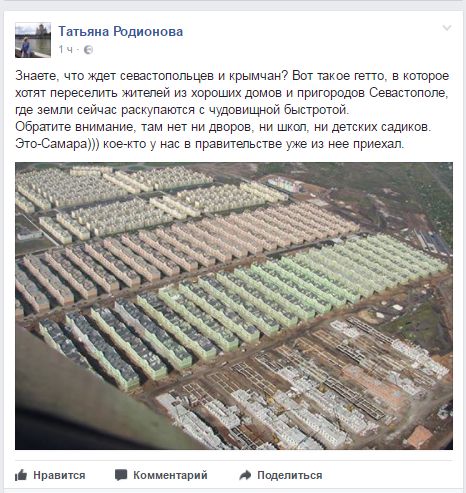Open the post via the '1 ч' timestamp
466x493 pixels.
point(66,50)
